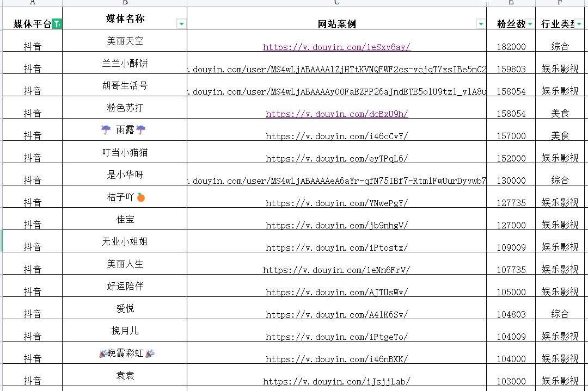Select the 娱乐影视 category in 佳宝 row
The height and width of the screenshot is (391, 588).
pos(560,225)
